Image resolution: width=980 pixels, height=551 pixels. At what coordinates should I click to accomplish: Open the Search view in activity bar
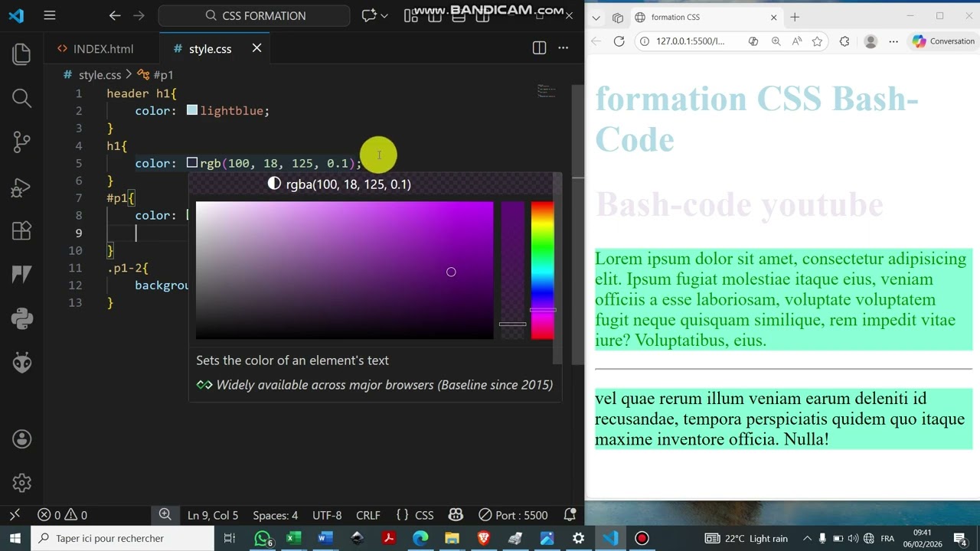point(21,98)
